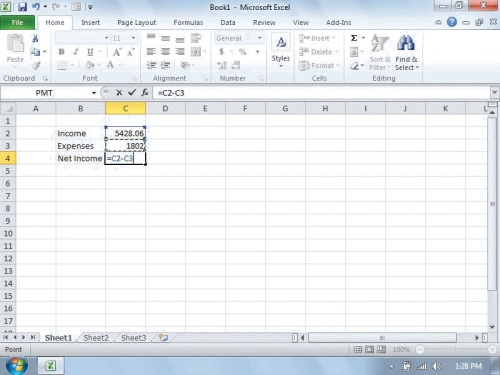Click the zoom out minus button
This screenshot has width=500, height=375.
[x=420, y=349]
